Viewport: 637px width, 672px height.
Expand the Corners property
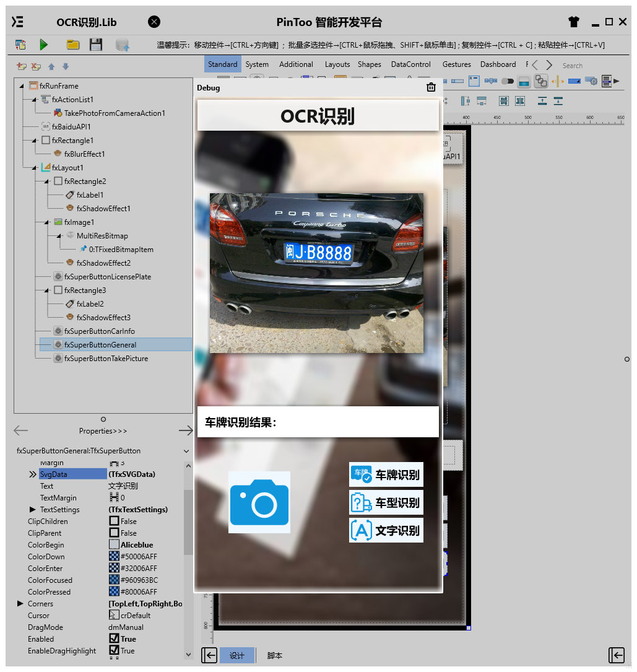click(20, 603)
